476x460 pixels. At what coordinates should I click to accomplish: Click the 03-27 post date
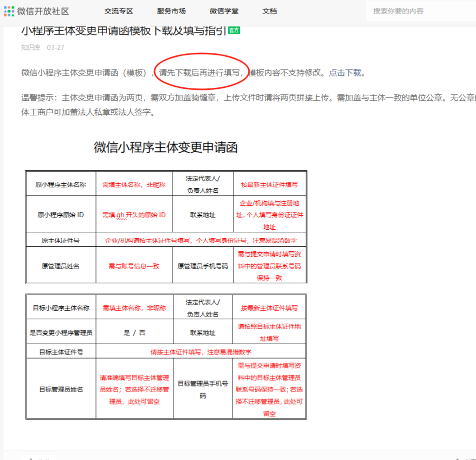tap(55, 47)
